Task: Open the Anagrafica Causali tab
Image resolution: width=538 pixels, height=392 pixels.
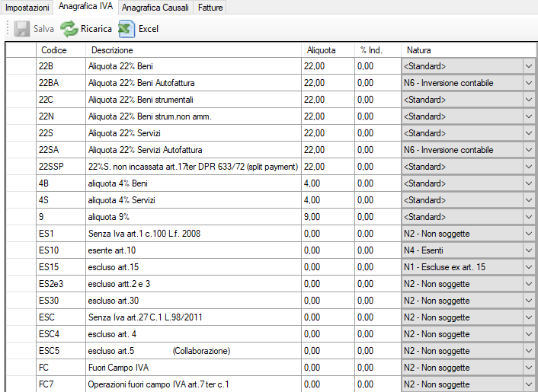Action: pos(155,7)
